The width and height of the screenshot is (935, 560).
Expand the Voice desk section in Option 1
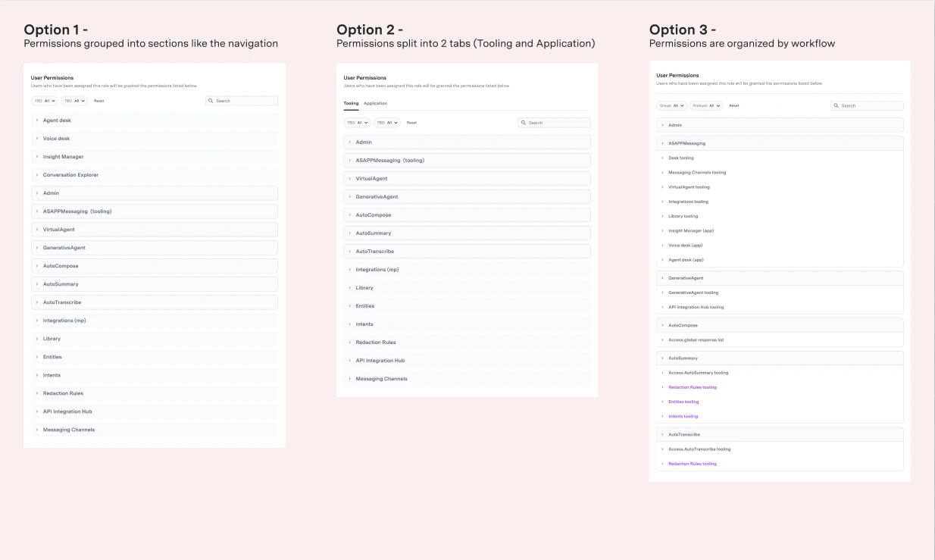(x=155, y=139)
